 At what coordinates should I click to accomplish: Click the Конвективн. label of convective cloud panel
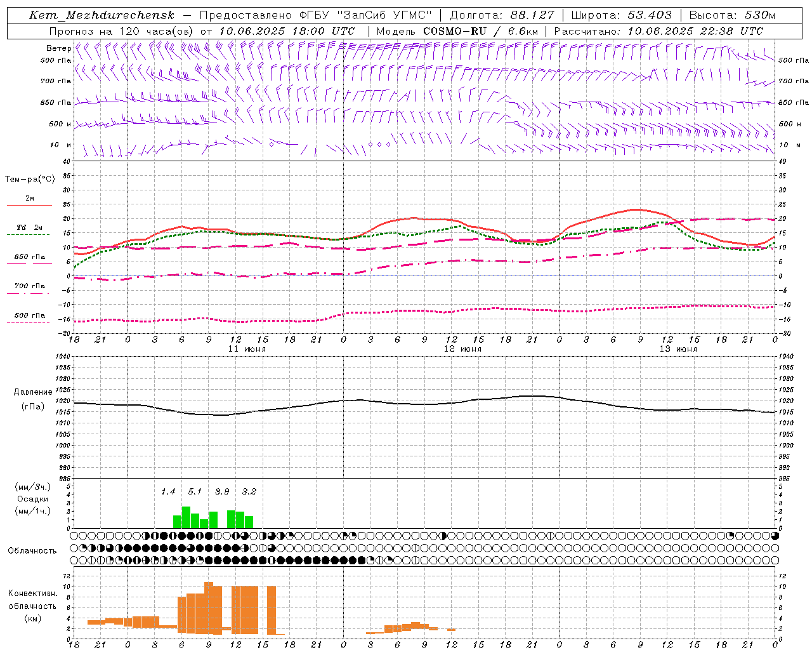point(32,594)
